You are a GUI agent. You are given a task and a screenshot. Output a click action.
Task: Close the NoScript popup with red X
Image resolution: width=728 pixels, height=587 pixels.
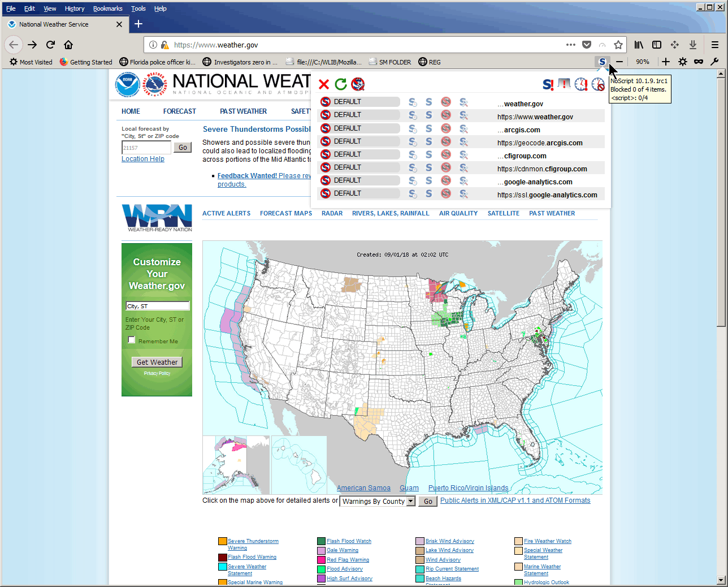324,84
